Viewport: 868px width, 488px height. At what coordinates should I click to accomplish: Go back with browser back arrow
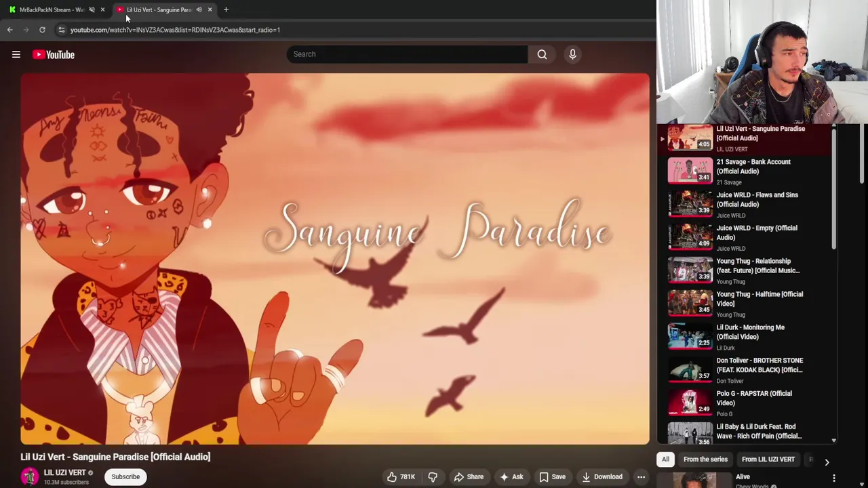(9, 30)
